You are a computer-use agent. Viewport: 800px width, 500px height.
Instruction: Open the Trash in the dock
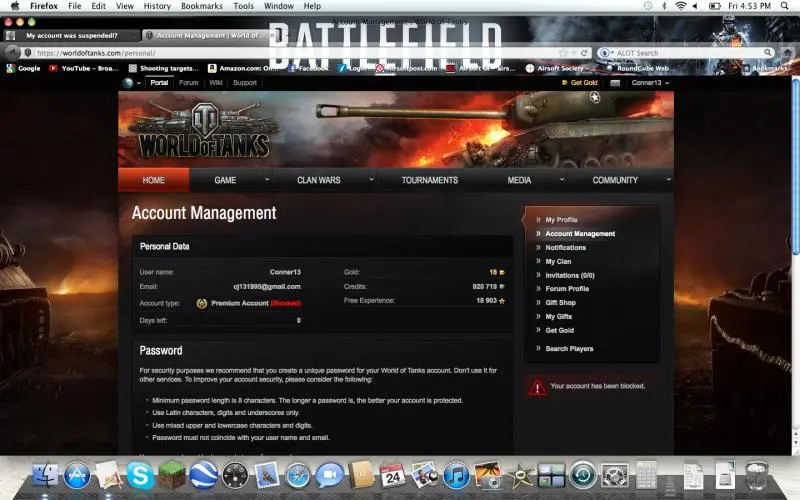coord(756,475)
